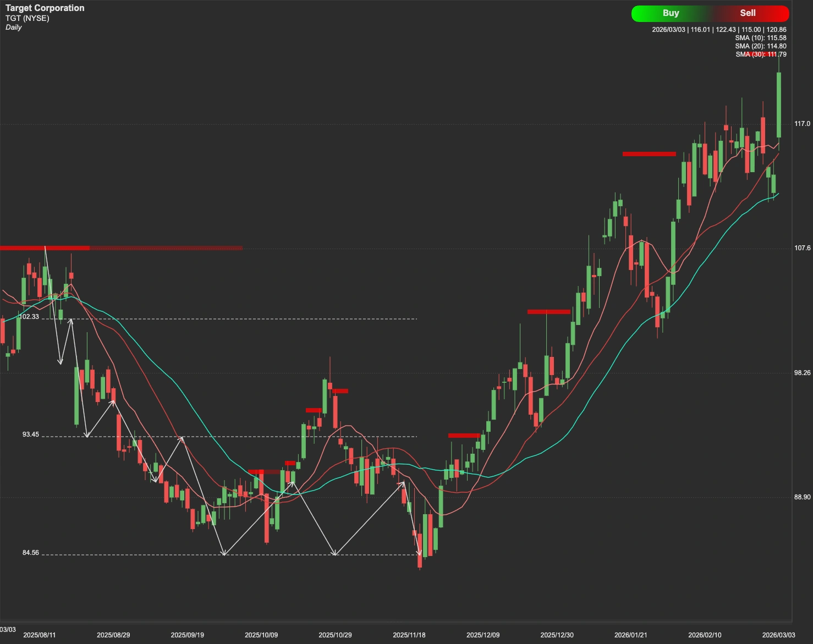Select the 84.56 dashed support line label

click(x=31, y=553)
